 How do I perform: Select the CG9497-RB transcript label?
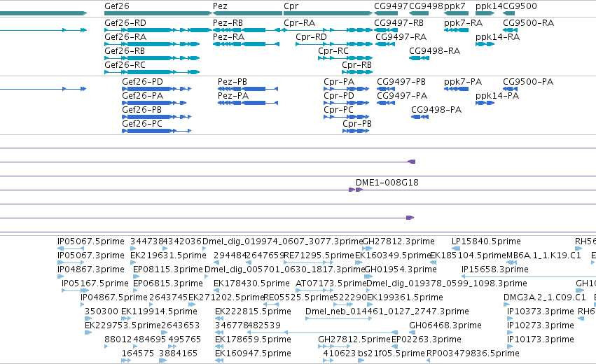tap(399, 23)
